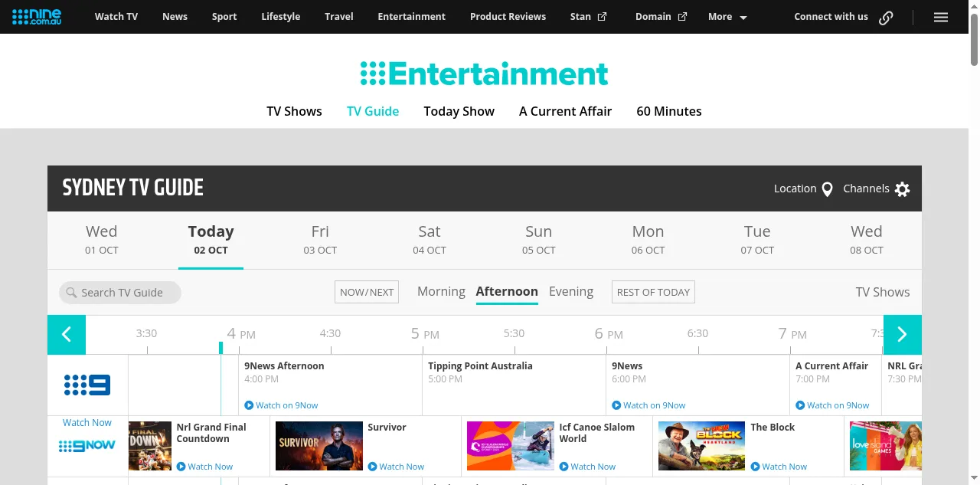The width and height of the screenshot is (980, 485).
Task: Click the next time arrow button
Action: pyautogui.click(x=903, y=335)
